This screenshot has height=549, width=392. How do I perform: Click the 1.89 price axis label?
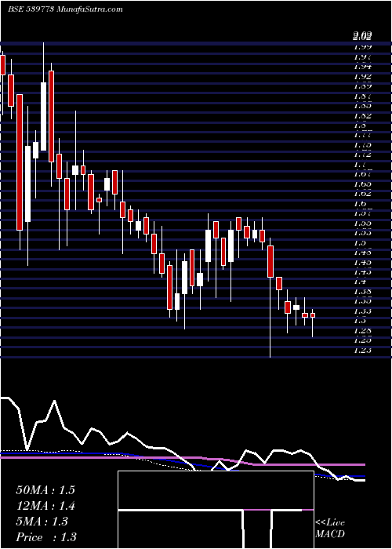pos(362,86)
